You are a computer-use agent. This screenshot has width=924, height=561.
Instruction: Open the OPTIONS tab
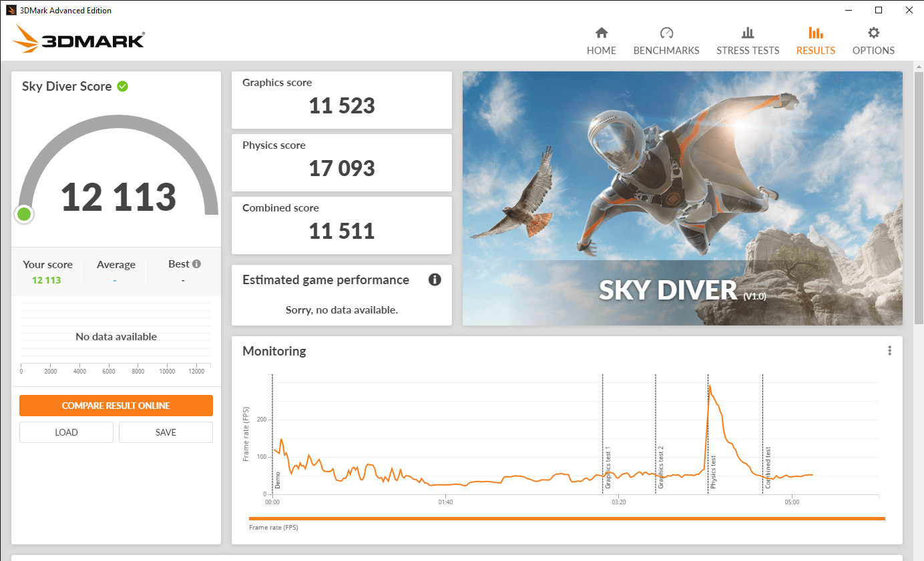[873, 41]
